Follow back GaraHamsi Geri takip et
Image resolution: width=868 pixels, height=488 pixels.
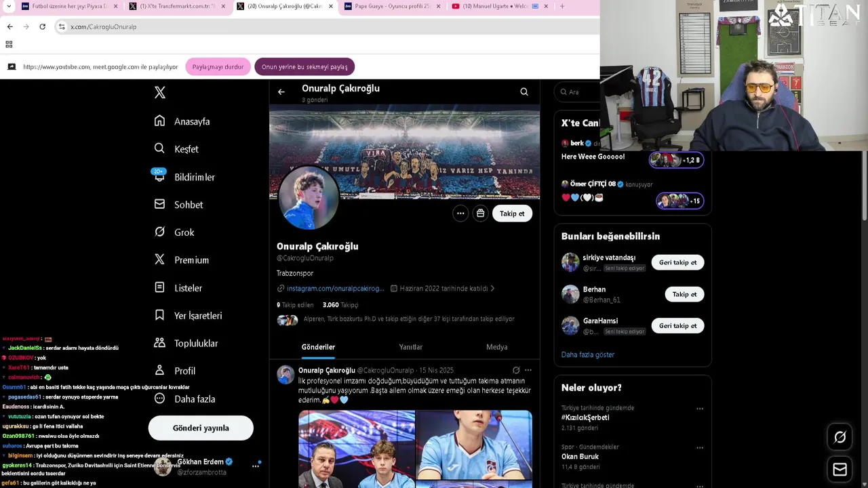point(678,326)
